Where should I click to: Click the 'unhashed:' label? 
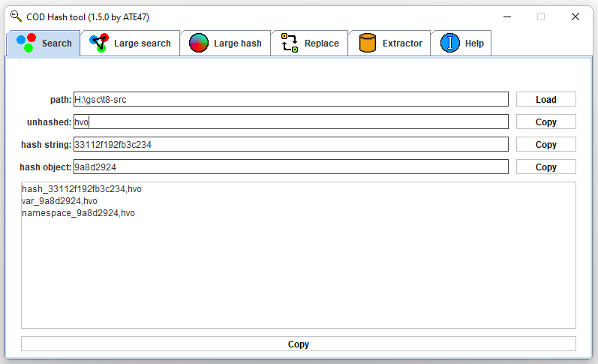pos(50,122)
